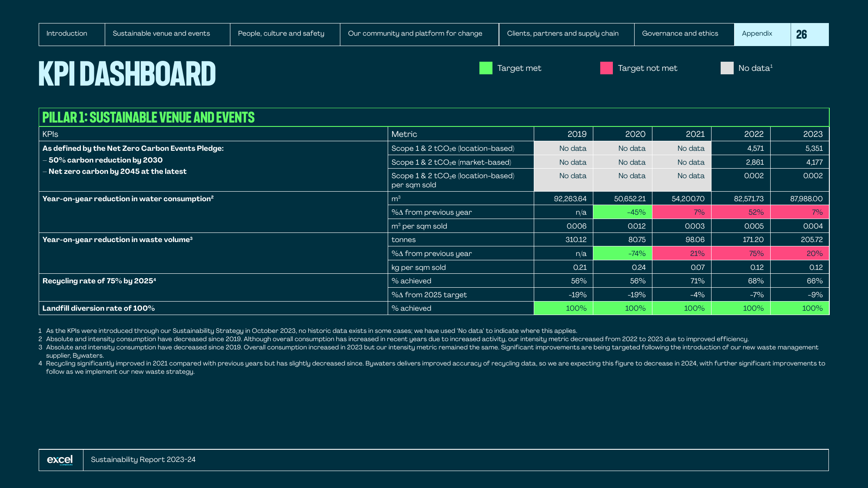This screenshot has height=488, width=868.
Task: Click the pink 52% water change cell
Action: 741,212
